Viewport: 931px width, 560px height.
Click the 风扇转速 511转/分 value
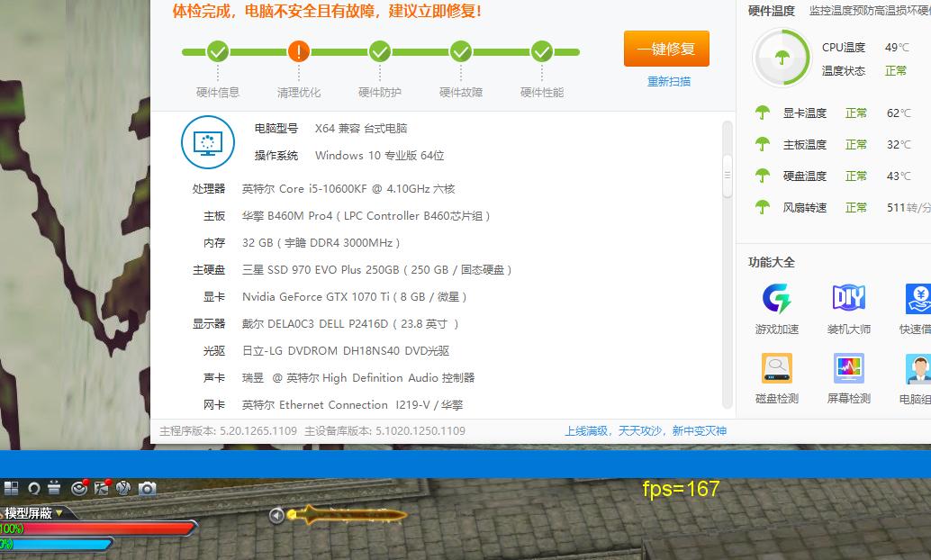pyautogui.click(x=908, y=207)
